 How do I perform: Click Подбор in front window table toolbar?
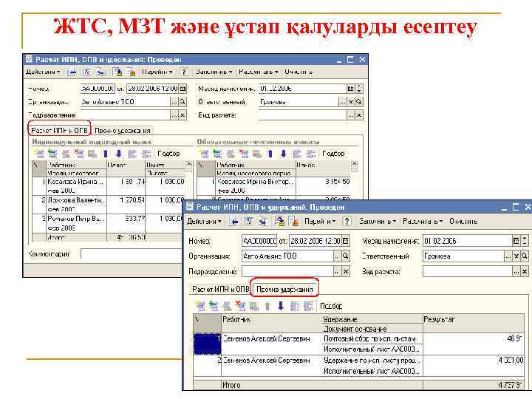331,306
